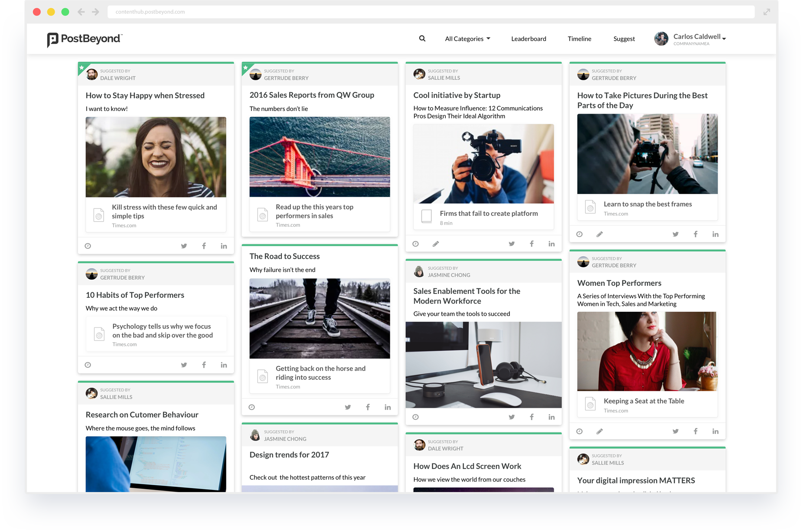
Task: Share 10 Habits of Top Performers on LinkedIn
Action: click(x=224, y=365)
